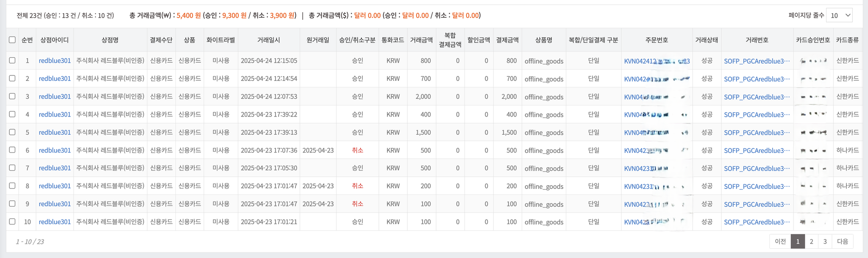Check the checkbox for row 6
This screenshot has height=258, width=868.
coord(12,150)
